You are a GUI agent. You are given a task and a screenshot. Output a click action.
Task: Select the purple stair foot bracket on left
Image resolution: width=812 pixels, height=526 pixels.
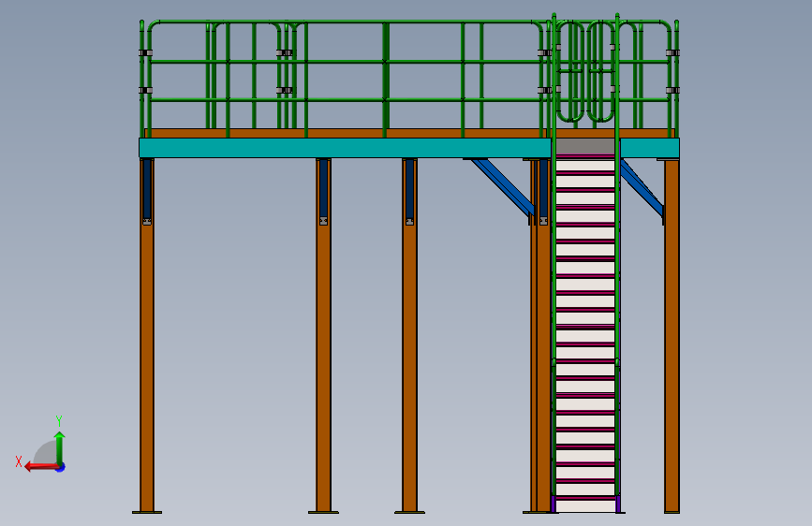554,504
